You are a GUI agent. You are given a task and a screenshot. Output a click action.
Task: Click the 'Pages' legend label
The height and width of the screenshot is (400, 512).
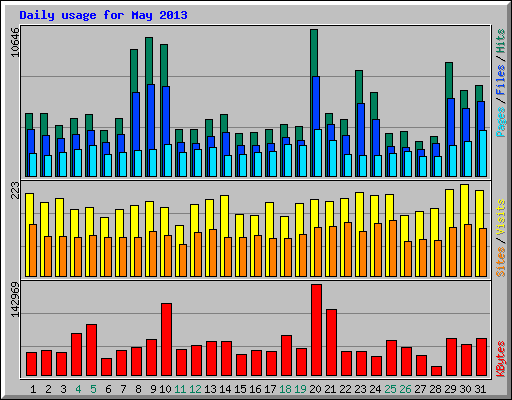point(501,122)
